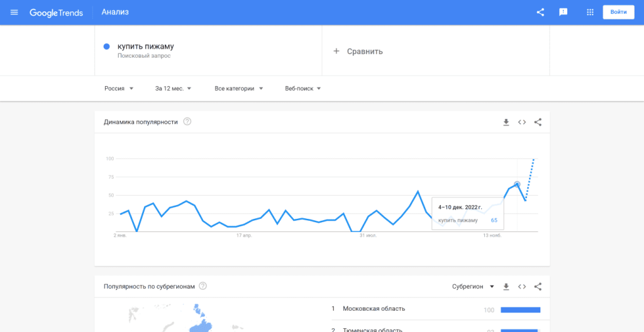The width and height of the screenshot is (644, 332).
Task: Share the Популярность по субрегионам panel
Action: click(x=538, y=287)
